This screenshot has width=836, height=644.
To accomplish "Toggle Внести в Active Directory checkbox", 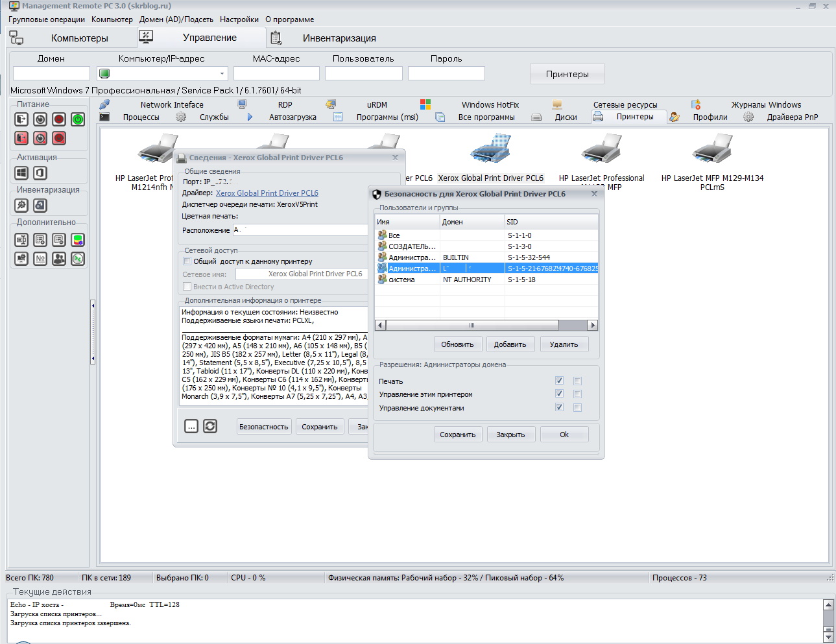I will click(x=187, y=287).
